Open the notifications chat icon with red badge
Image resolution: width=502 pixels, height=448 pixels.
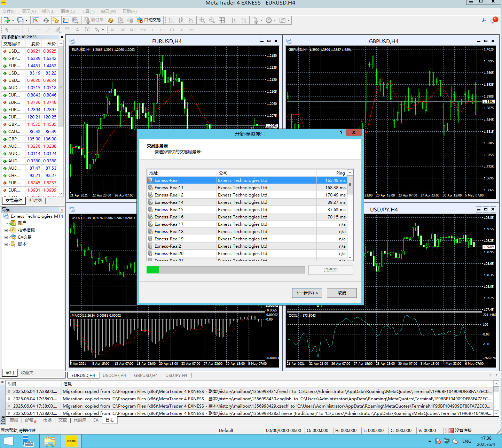[x=494, y=20]
